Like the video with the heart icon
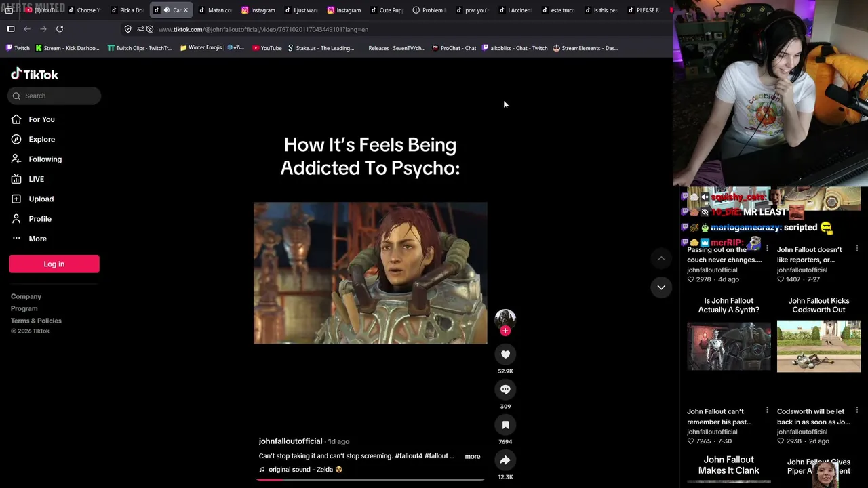The image size is (868, 488). pyautogui.click(x=505, y=354)
